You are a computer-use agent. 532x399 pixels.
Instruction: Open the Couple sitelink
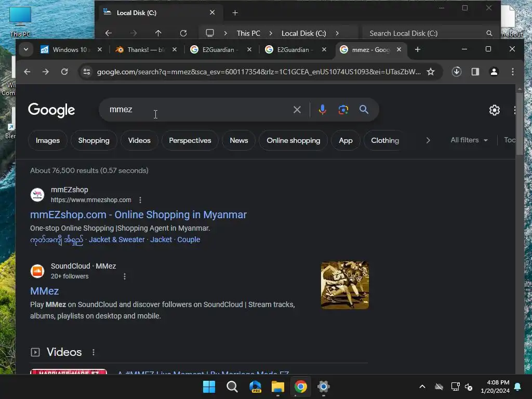click(x=189, y=240)
